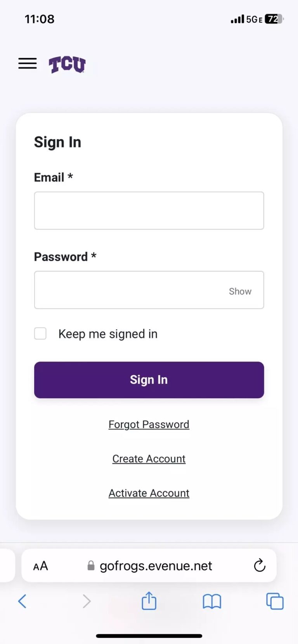The width and height of the screenshot is (298, 644).
Task: Open the hamburger navigation menu
Action: point(28,63)
